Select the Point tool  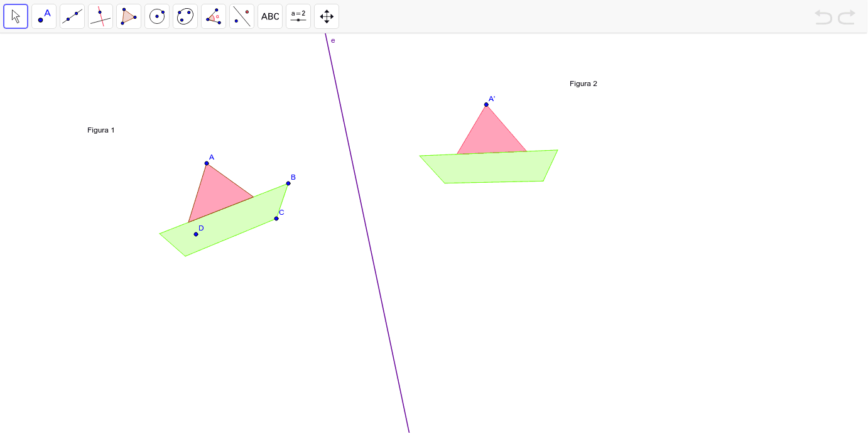click(44, 16)
